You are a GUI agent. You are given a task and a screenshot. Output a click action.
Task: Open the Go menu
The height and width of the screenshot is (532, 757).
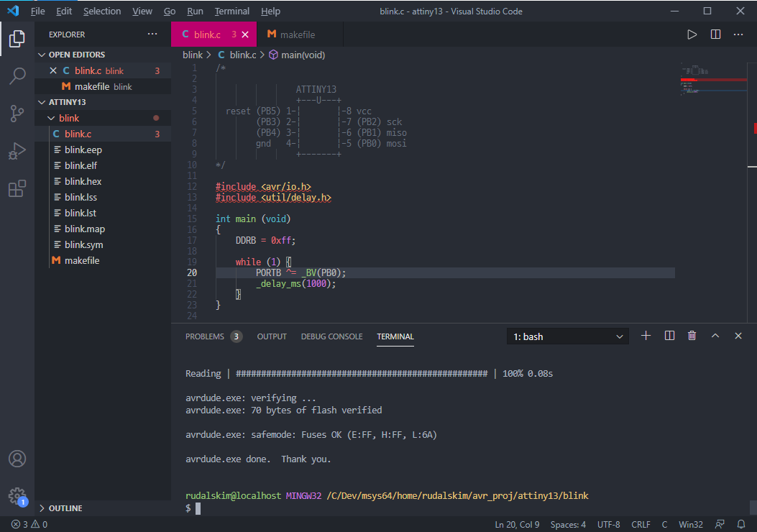point(170,11)
